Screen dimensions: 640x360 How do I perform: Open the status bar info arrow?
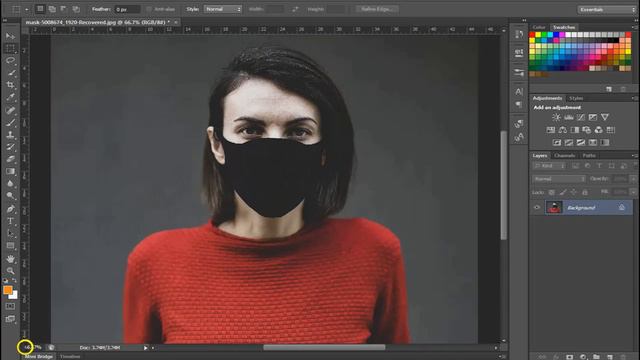(x=145, y=348)
